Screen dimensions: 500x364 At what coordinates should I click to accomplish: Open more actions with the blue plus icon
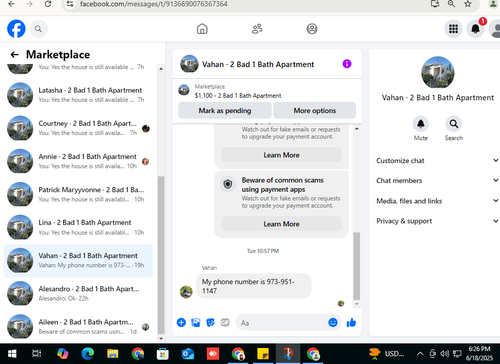(x=181, y=322)
